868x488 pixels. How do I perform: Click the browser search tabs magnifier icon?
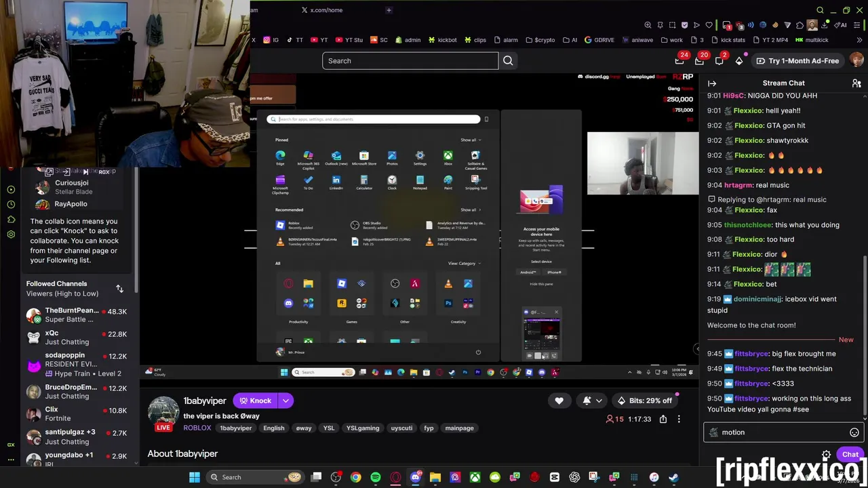820,10
